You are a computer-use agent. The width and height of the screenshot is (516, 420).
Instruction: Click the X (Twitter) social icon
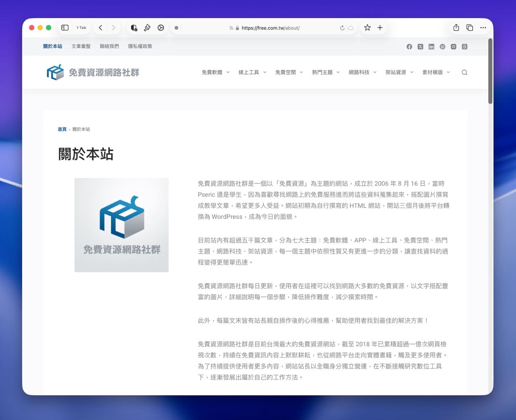point(420,46)
